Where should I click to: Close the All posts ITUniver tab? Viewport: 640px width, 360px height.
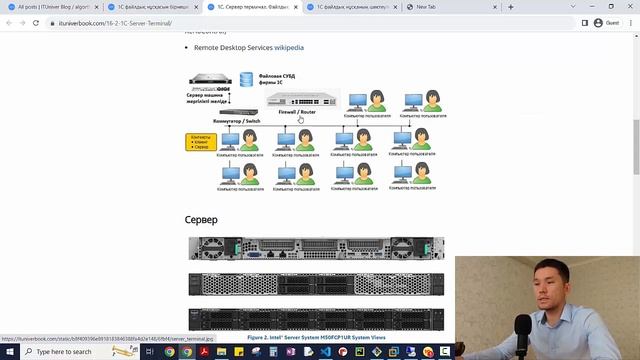point(96,7)
